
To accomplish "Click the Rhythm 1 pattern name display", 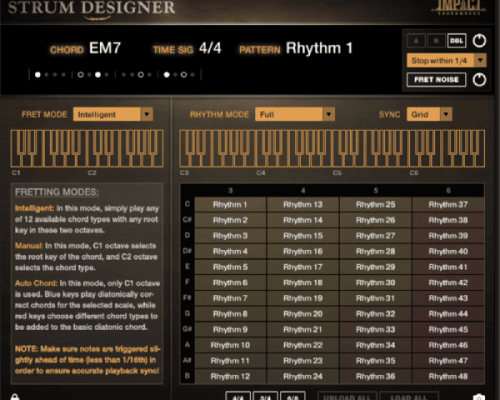I will pyautogui.click(x=319, y=48).
